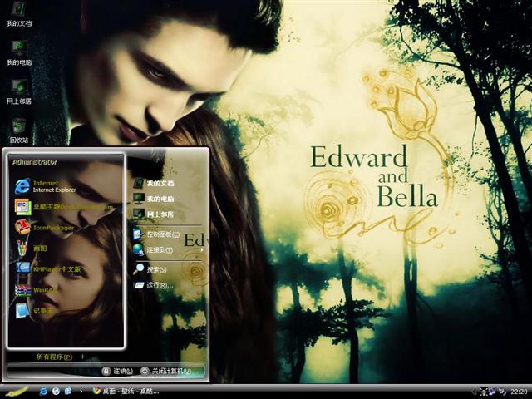Click the third quick launch icon

[68, 392]
